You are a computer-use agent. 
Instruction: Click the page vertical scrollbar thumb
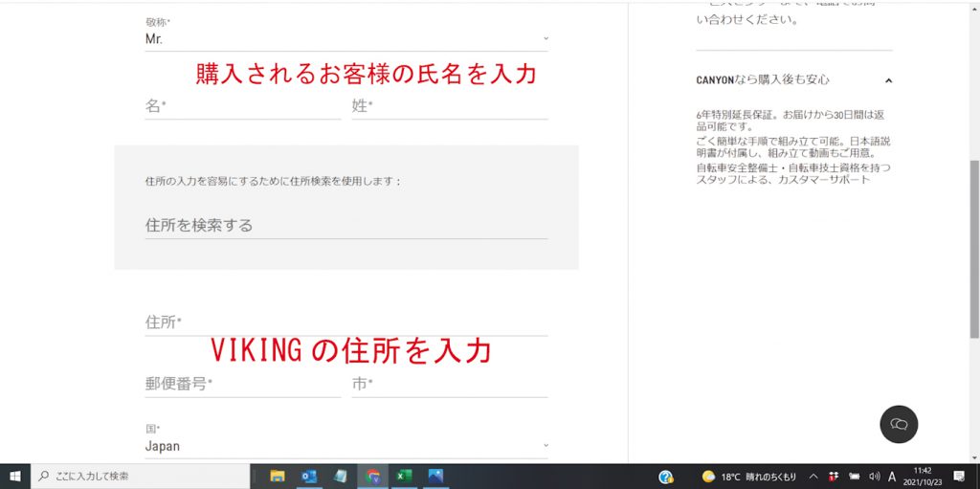coord(974,239)
